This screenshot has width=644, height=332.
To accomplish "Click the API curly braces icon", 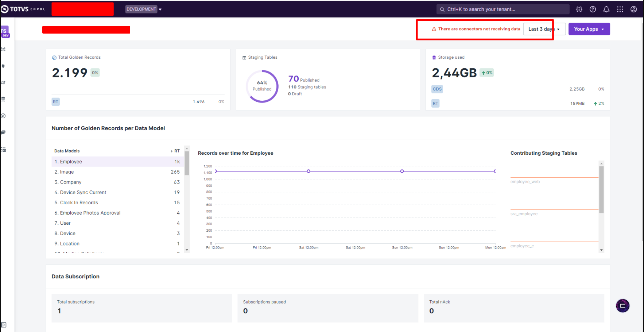I will pyautogui.click(x=579, y=9).
